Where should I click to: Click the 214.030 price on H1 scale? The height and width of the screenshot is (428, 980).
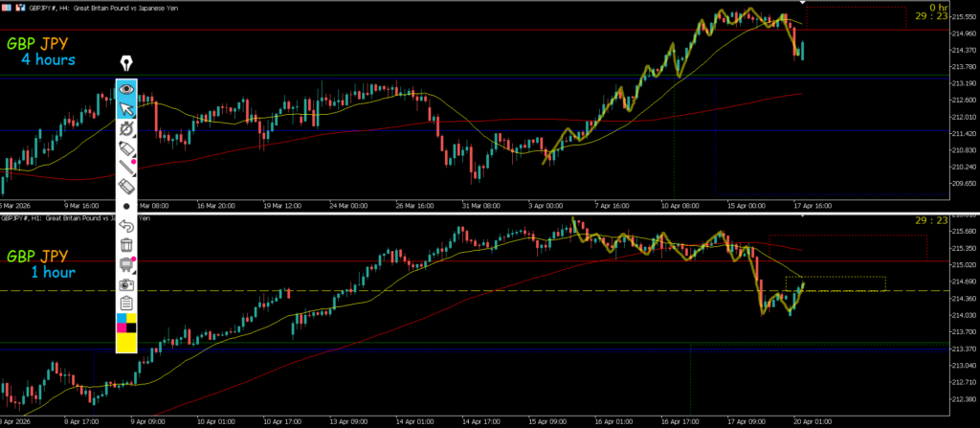pyautogui.click(x=964, y=315)
